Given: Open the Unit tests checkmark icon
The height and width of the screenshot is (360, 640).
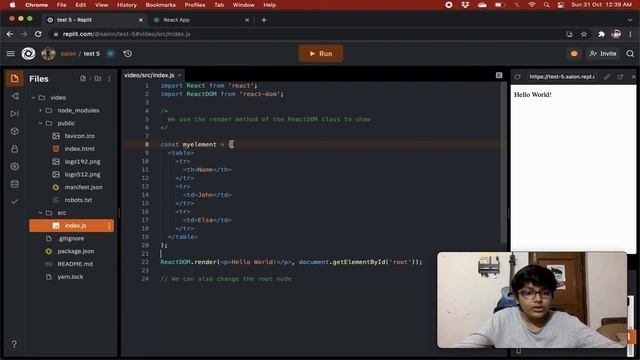Looking at the screenshot, I should coord(15,202).
